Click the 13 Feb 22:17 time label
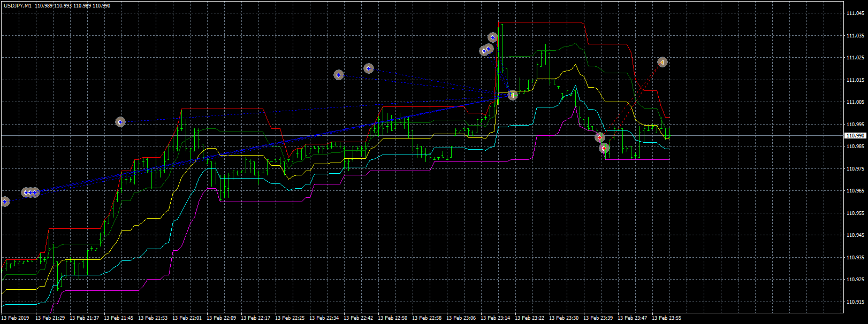The width and height of the screenshot is (868, 324). pyautogui.click(x=255, y=318)
